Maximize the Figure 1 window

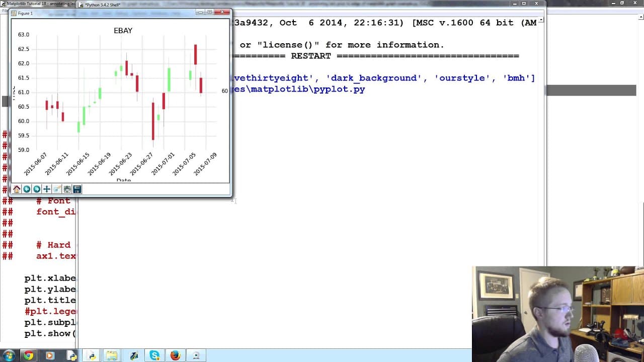click(210, 12)
